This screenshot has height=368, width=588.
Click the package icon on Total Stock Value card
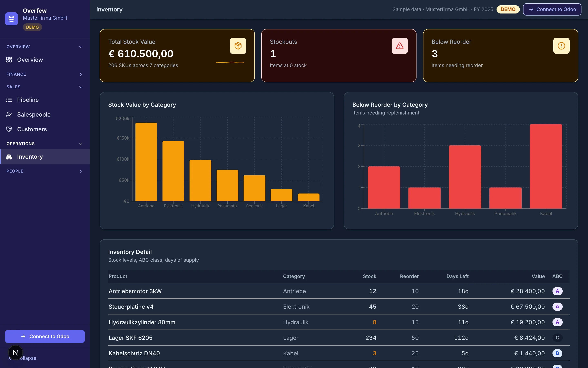coord(238,46)
